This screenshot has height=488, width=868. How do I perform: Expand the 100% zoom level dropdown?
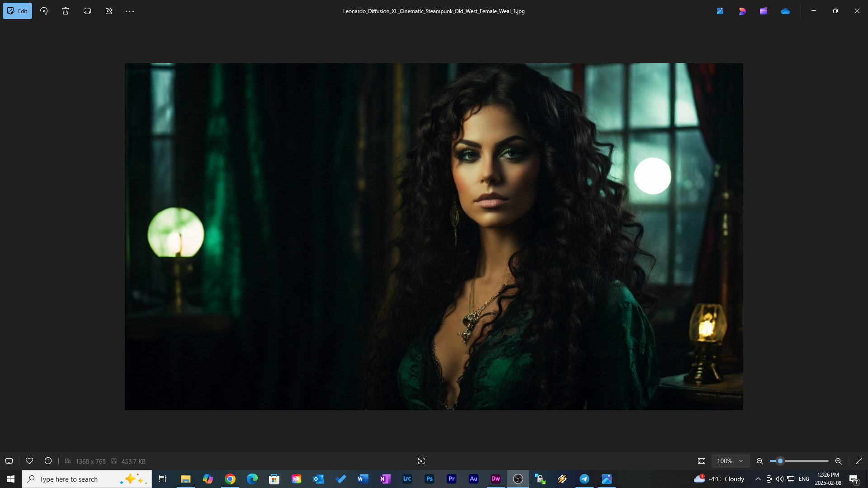click(x=730, y=461)
